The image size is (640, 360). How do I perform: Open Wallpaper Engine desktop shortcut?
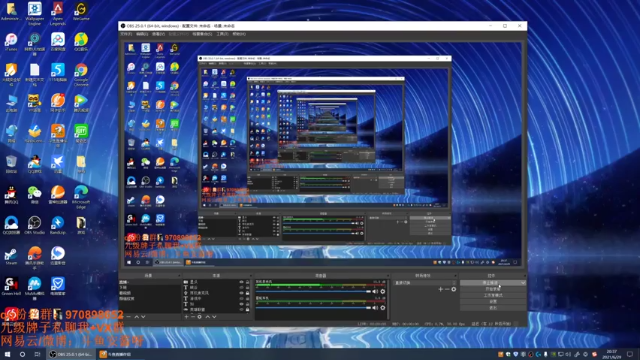coord(35,13)
